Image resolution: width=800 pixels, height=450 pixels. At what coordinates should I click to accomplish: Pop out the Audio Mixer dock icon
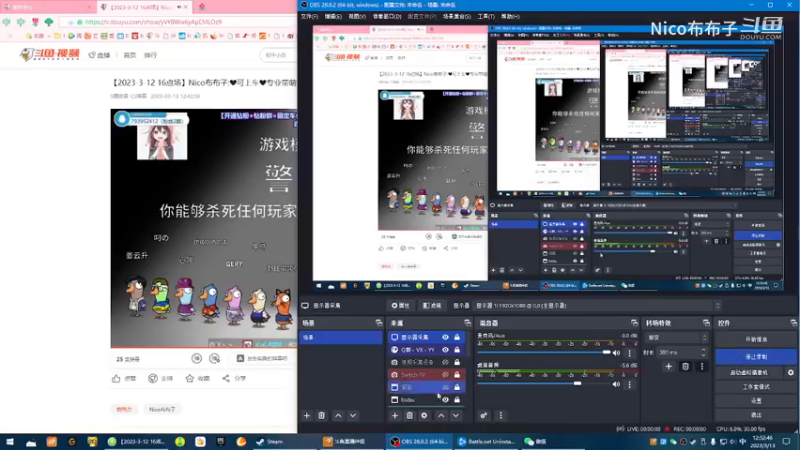coord(634,323)
